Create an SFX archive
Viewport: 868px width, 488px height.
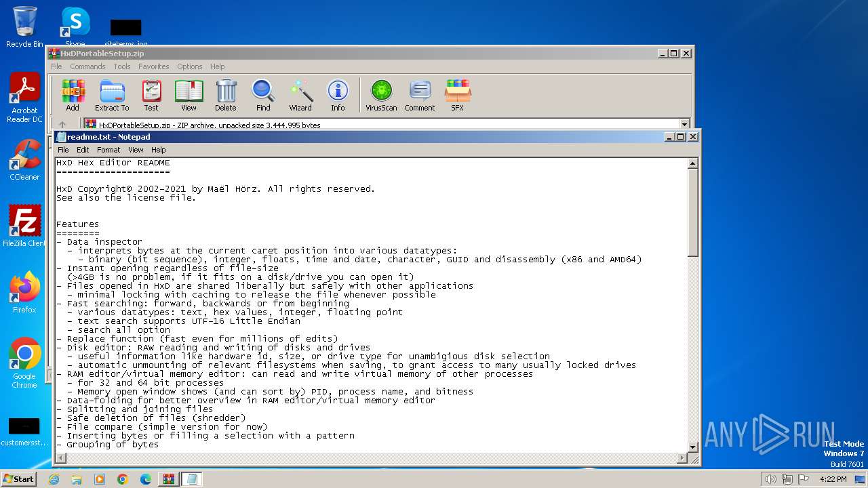click(458, 95)
